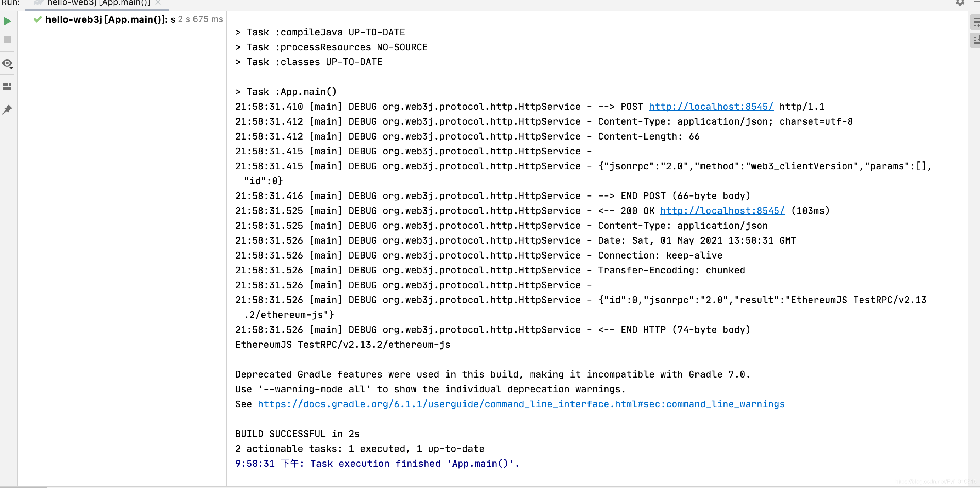The height and width of the screenshot is (488, 980).
Task: Click the BUILD SUCCESSFUL output line
Action: [297, 434]
